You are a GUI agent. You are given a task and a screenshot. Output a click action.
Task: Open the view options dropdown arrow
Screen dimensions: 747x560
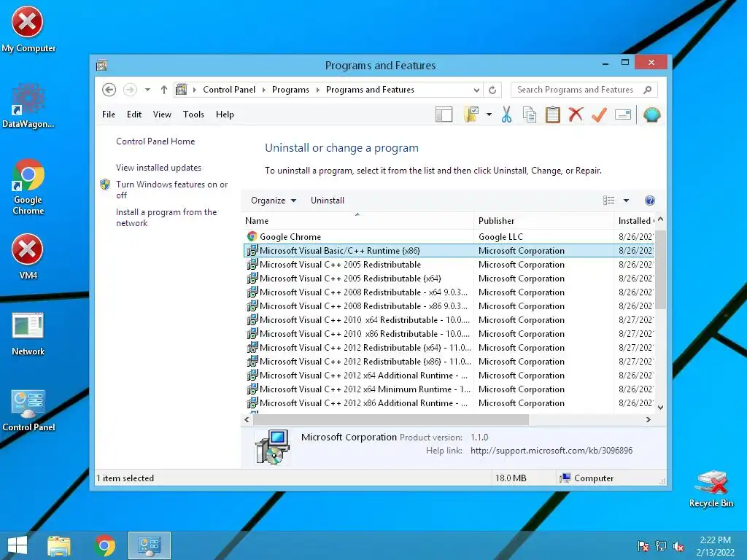(x=626, y=201)
